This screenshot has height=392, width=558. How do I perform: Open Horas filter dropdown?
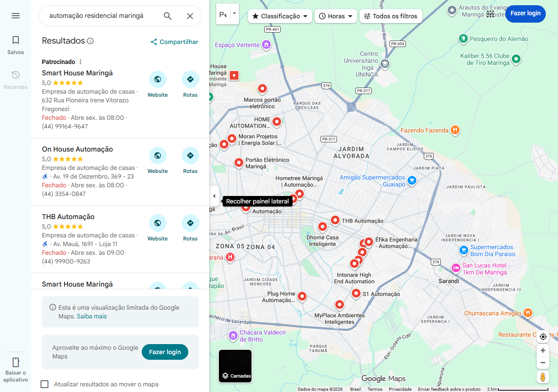(x=336, y=16)
